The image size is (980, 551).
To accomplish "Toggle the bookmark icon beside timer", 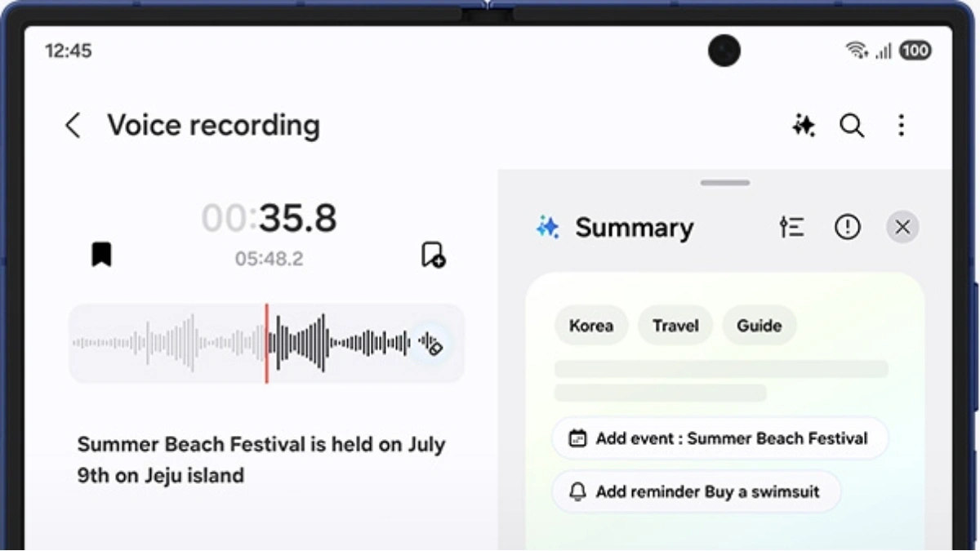I will click(x=101, y=255).
